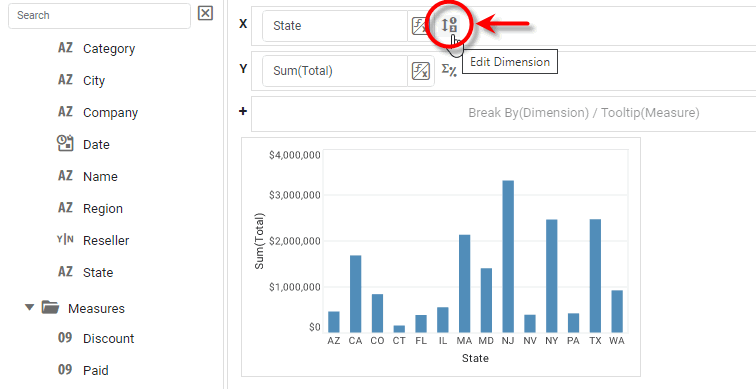
Task: Select the City dimension
Action: (94, 80)
